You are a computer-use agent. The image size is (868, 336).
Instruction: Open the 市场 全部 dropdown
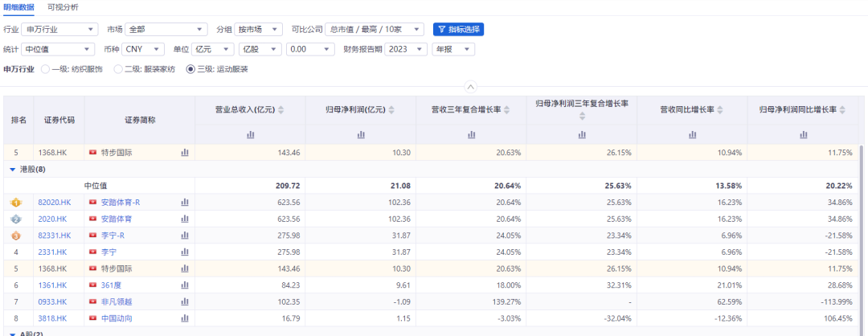point(166,29)
